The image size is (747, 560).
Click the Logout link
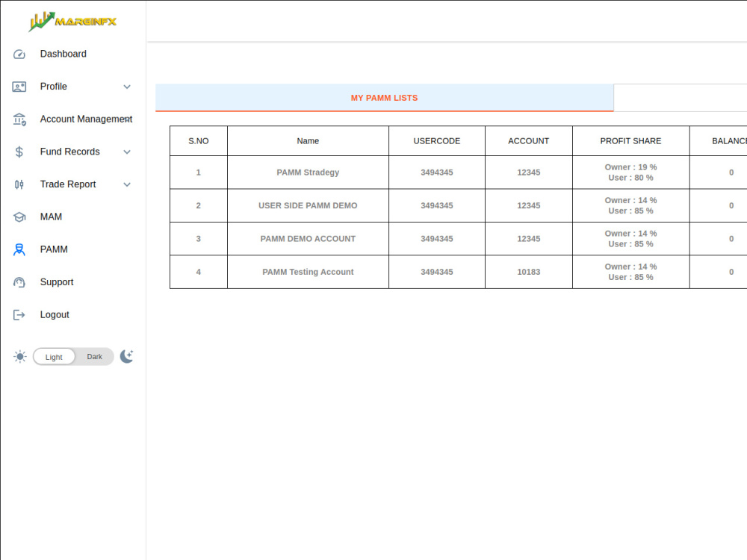[x=55, y=315]
